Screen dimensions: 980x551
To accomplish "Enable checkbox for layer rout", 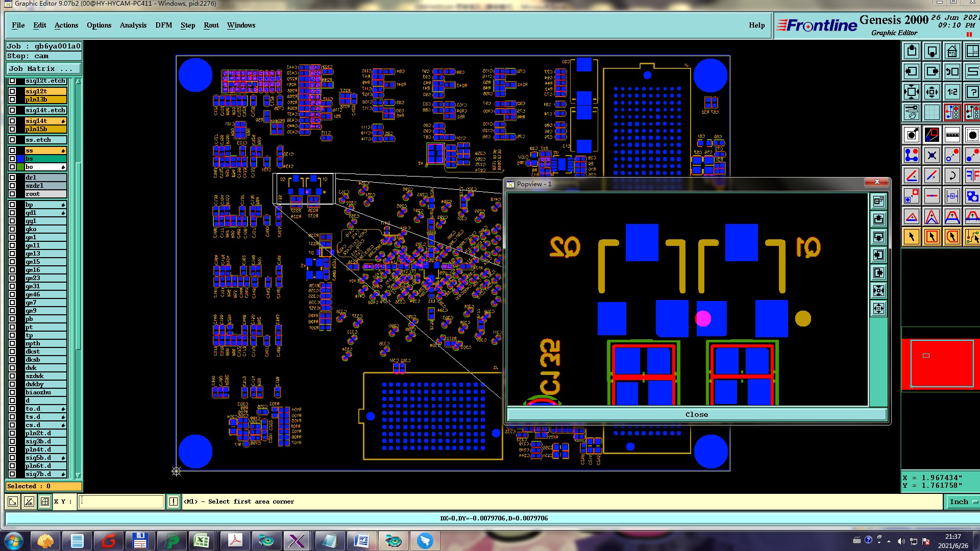I will (x=12, y=194).
